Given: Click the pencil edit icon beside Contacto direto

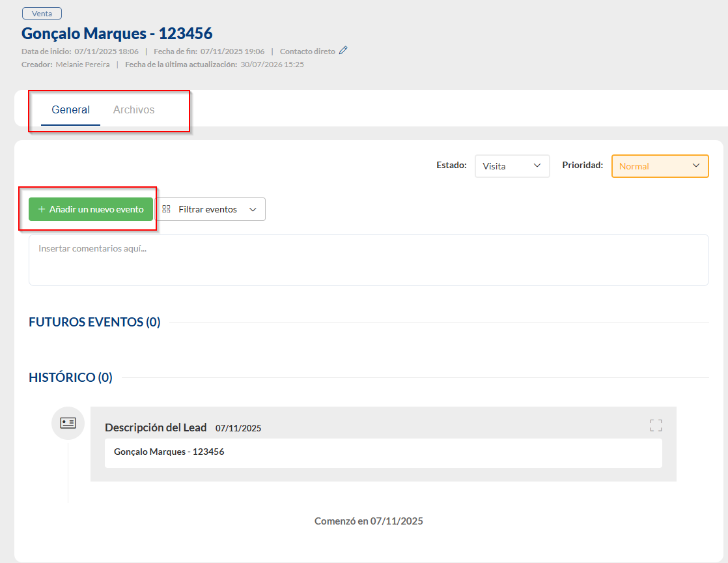Looking at the screenshot, I should 343,51.
